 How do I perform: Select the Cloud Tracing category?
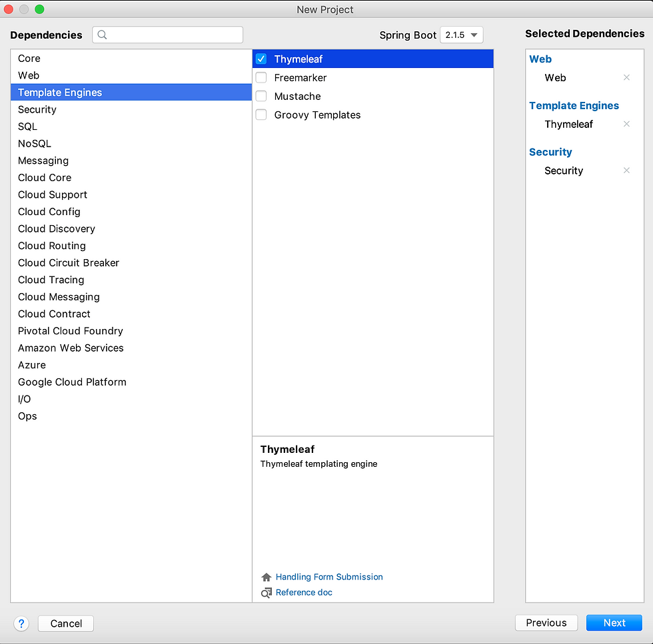pyautogui.click(x=131, y=280)
